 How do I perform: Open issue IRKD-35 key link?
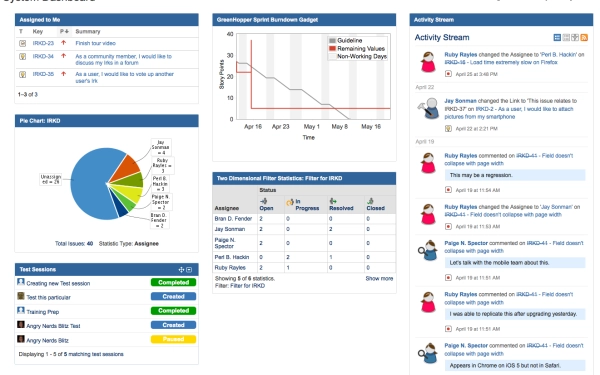(x=43, y=74)
